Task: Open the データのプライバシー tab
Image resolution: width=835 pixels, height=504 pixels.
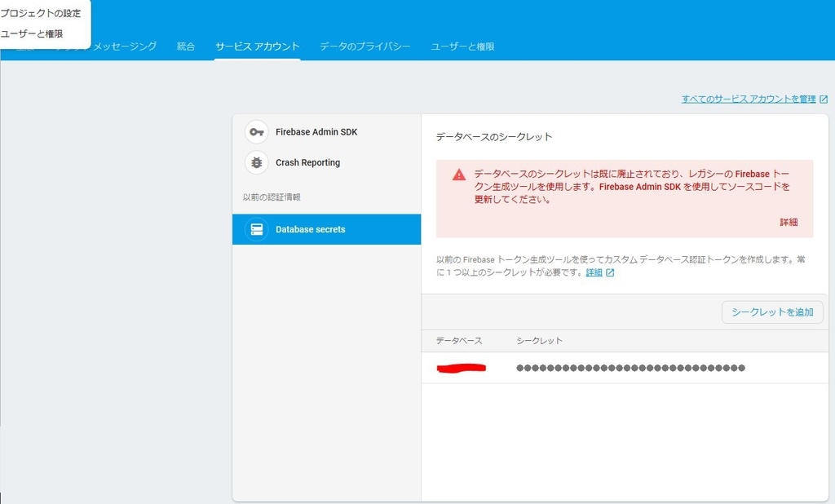Action: [364, 46]
